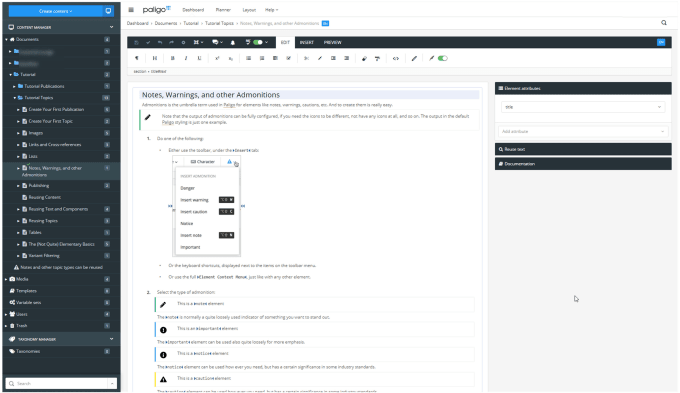The image size is (680, 393).
Task: Expand the Tutorial Publications folder
Action: tap(14, 86)
